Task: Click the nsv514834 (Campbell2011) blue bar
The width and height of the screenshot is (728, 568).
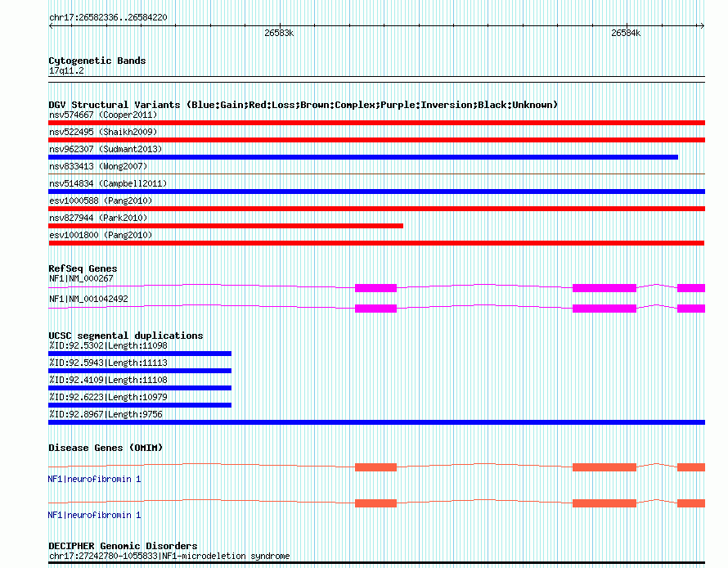Action: (376, 192)
